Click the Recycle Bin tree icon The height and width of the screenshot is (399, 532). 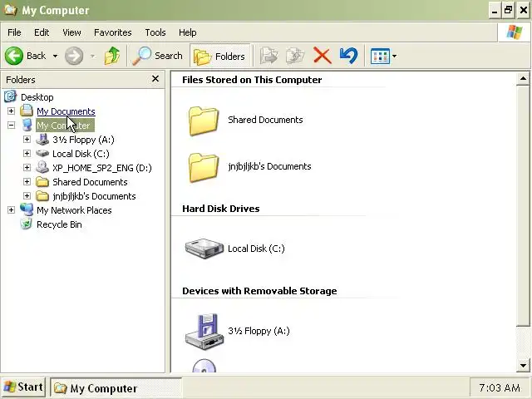(x=26, y=224)
